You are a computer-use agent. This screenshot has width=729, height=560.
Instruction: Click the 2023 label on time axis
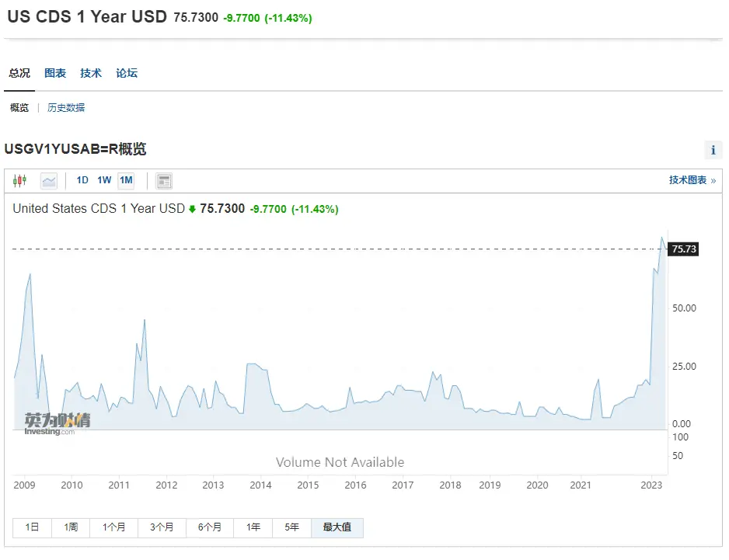point(651,485)
